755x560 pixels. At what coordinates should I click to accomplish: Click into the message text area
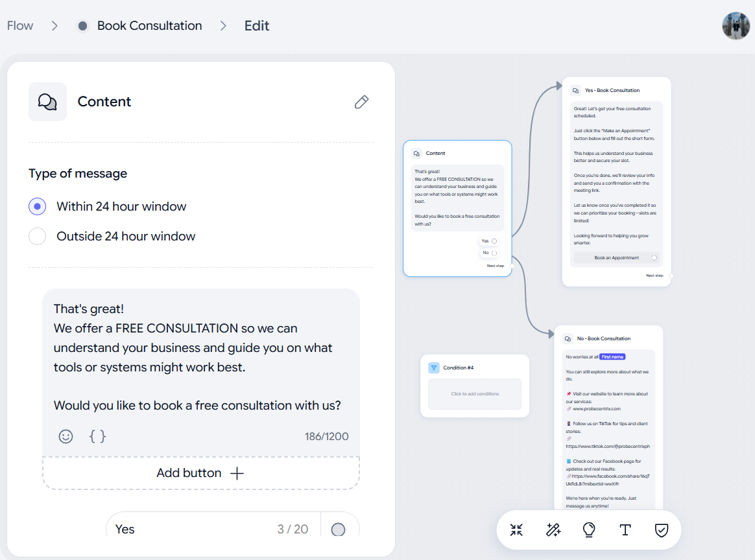pos(201,357)
